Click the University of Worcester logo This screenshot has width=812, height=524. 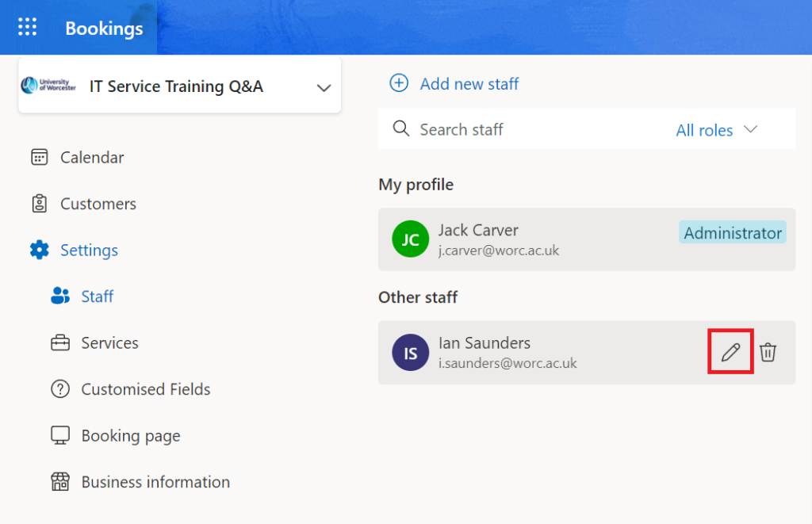(48, 86)
